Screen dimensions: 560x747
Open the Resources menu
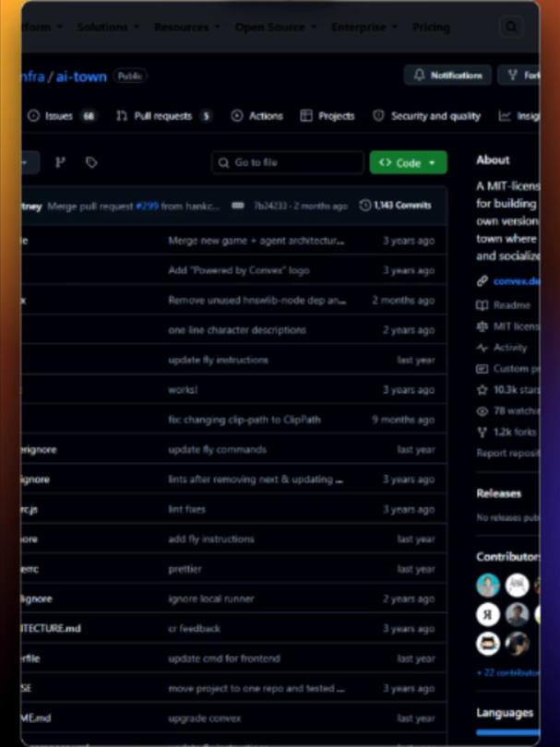click(x=187, y=27)
